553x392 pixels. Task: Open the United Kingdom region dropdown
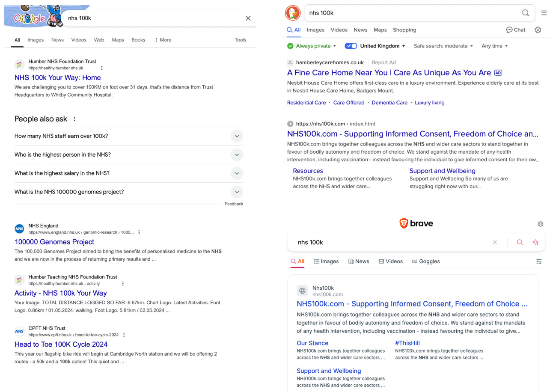tap(383, 46)
